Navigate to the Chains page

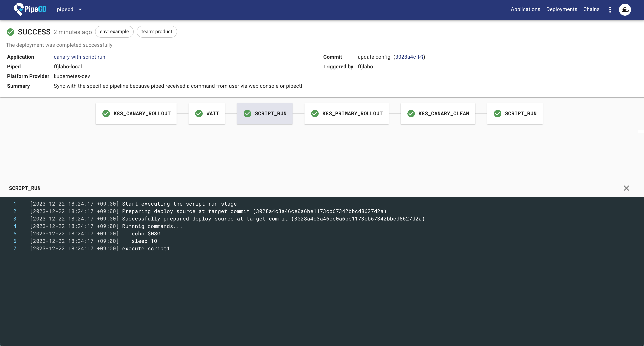591,9
